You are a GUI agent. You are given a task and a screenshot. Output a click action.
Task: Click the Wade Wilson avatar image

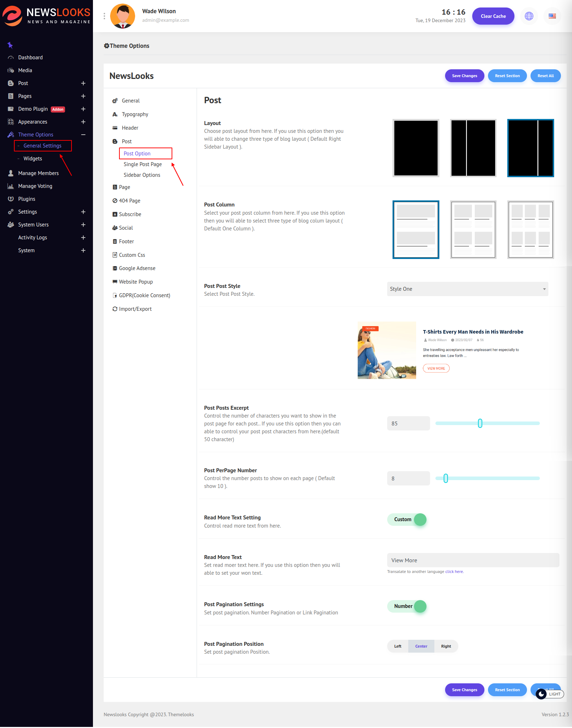pyautogui.click(x=123, y=16)
